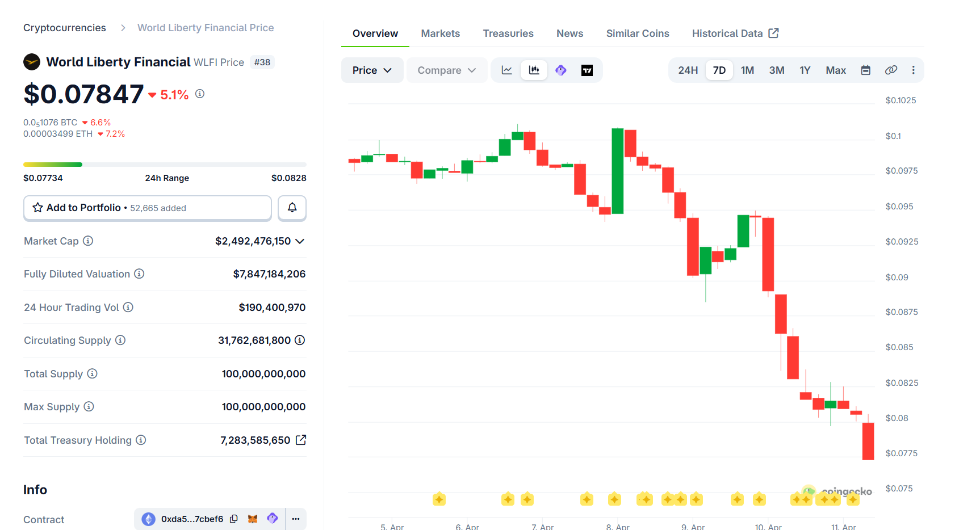This screenshot has width=980, height=530.
Task: Go to Cryptocurrencies breadcrumb link
Action: click(x=65, y=28)
